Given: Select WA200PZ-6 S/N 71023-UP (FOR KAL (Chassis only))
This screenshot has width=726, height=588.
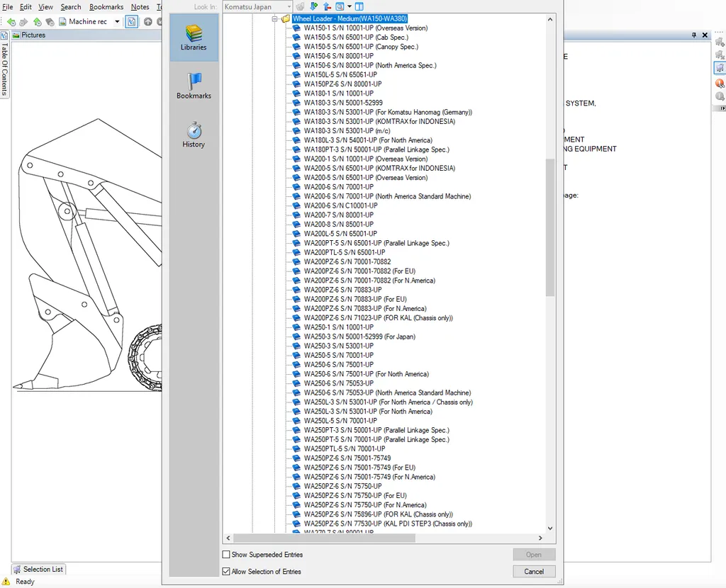Looking at the screenshot, I should (x=379, y=318).
